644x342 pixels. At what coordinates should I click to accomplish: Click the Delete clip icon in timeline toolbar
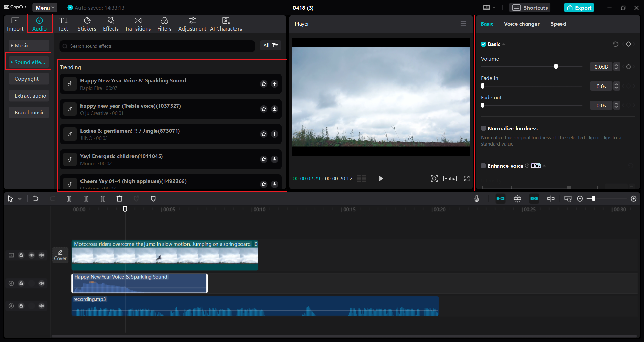tap(119, 198)
